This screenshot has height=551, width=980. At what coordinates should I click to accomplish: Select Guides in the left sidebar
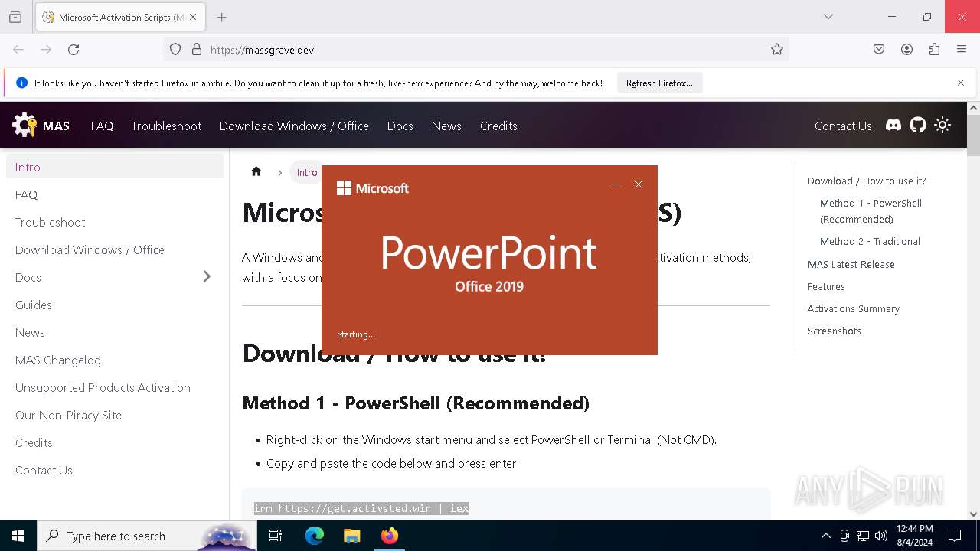point(115,305)
